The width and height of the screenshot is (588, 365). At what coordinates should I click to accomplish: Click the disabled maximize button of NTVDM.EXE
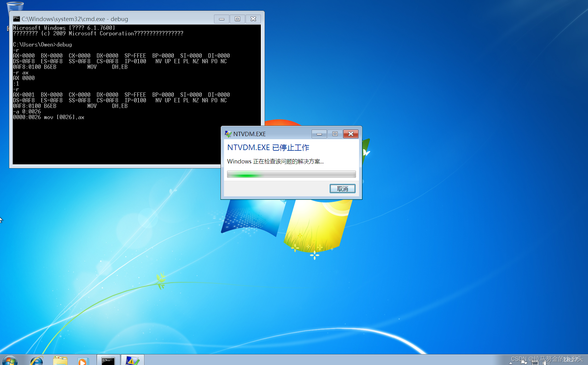[x=335, y=134]
